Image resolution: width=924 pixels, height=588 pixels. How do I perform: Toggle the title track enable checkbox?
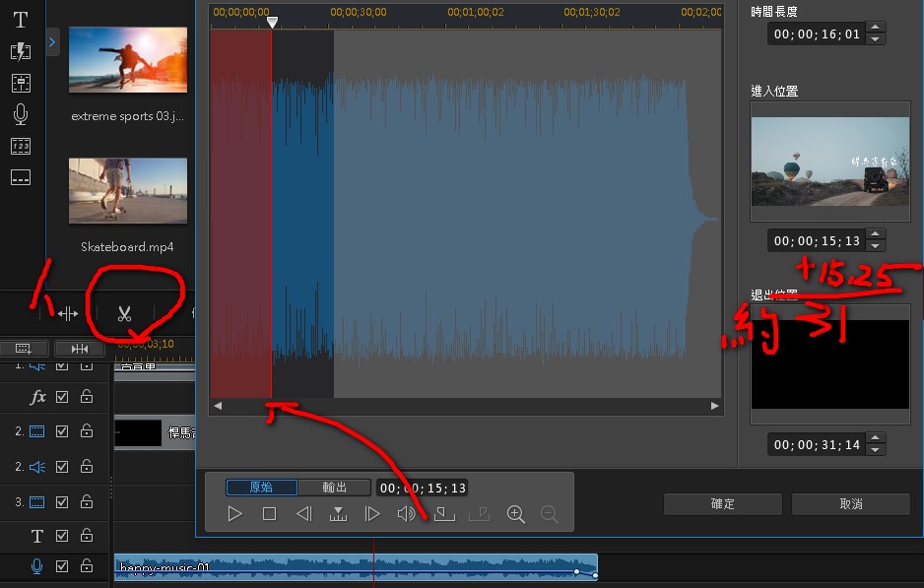(62, 536)
